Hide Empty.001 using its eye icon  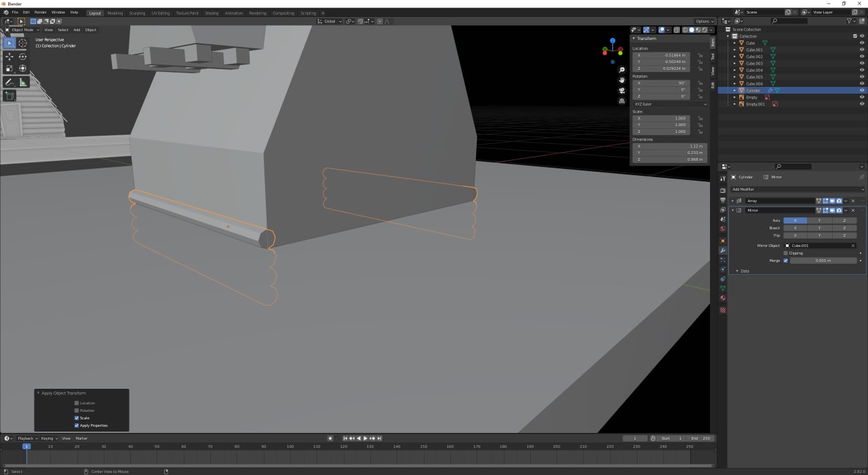pos(862,104)
